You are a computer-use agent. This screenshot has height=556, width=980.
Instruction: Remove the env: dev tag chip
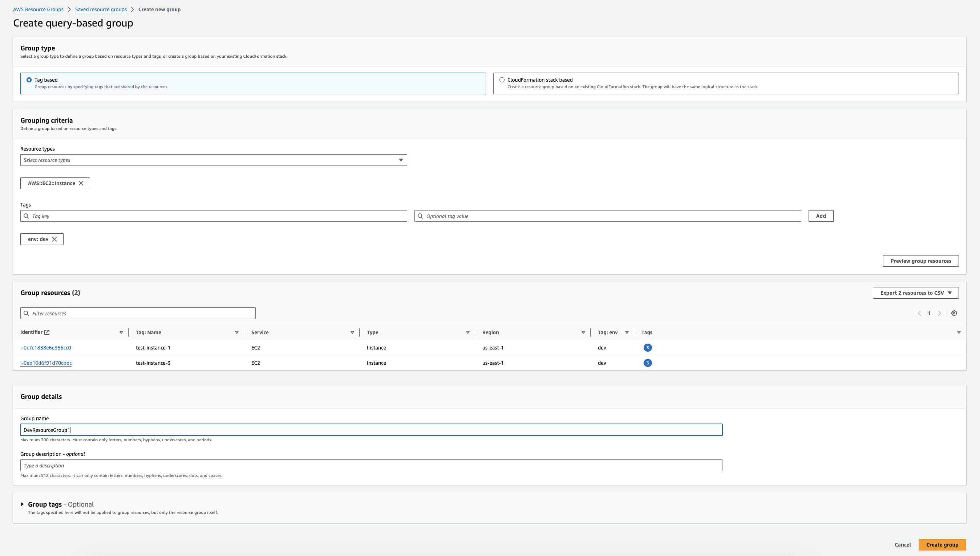click(54, 239)
